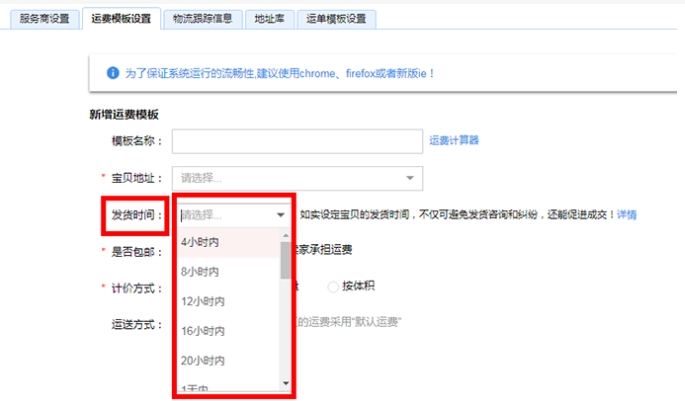Select the 运费模板设置 tab
The image size is (685, 401).
click(x=121, y=19)
